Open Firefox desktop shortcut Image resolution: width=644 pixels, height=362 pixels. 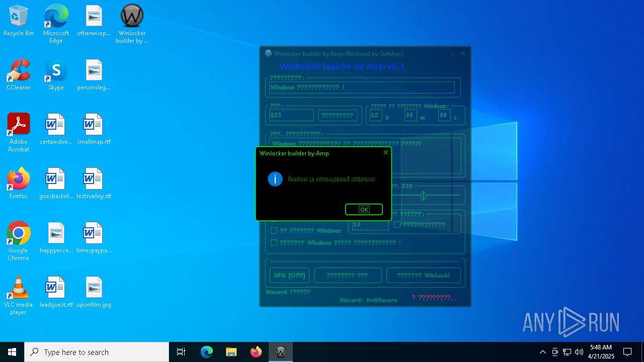pyautogui.click(x=19, y=184)
